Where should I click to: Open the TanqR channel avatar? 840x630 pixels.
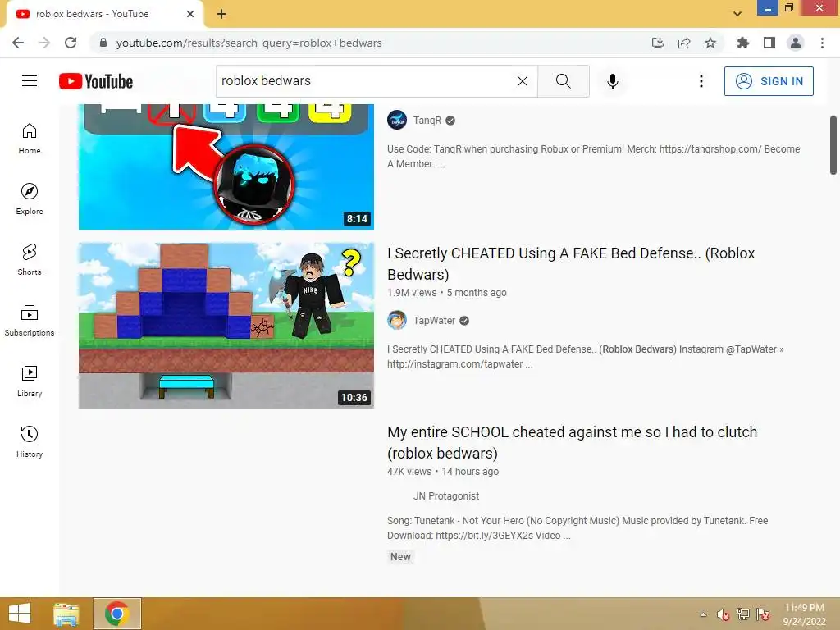point(397,120)
